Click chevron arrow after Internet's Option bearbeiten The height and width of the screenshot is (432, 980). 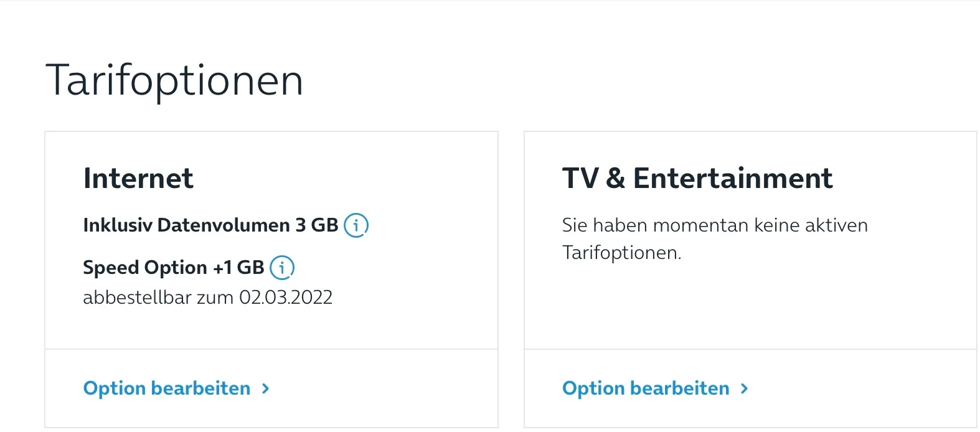coord(266,388)
